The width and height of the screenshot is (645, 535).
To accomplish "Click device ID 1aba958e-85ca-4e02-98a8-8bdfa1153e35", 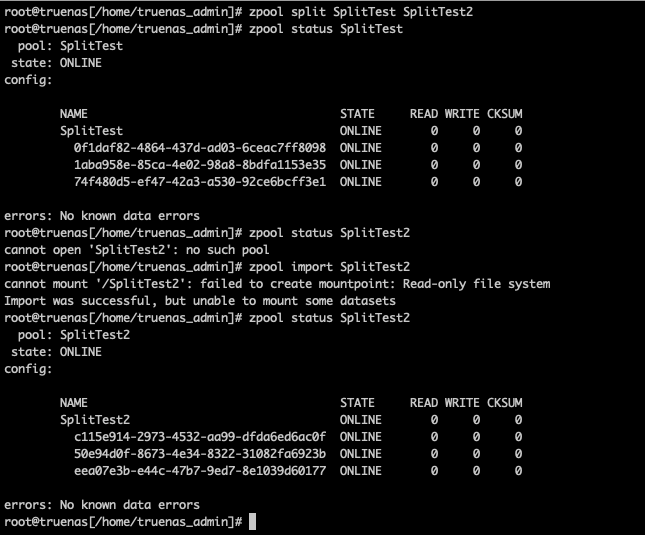I will point(200,165).
